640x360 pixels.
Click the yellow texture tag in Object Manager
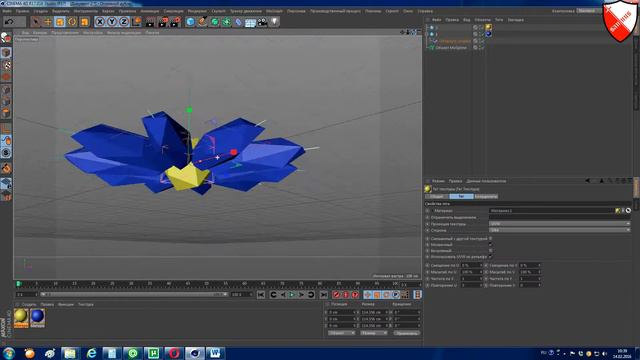488,27
